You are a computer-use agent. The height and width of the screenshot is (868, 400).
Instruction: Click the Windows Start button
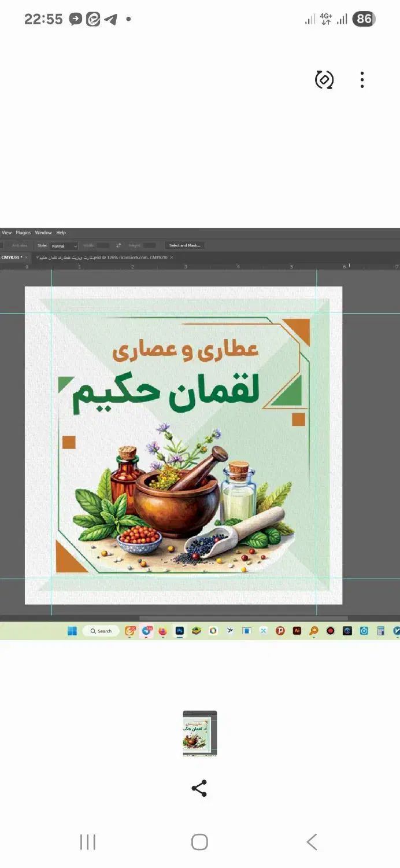pos(72,631)
